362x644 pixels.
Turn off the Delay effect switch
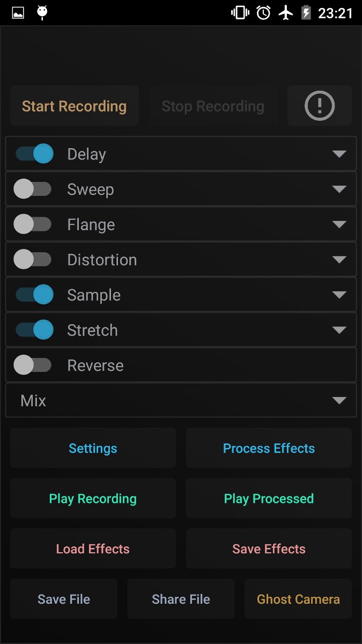[34, 154]
